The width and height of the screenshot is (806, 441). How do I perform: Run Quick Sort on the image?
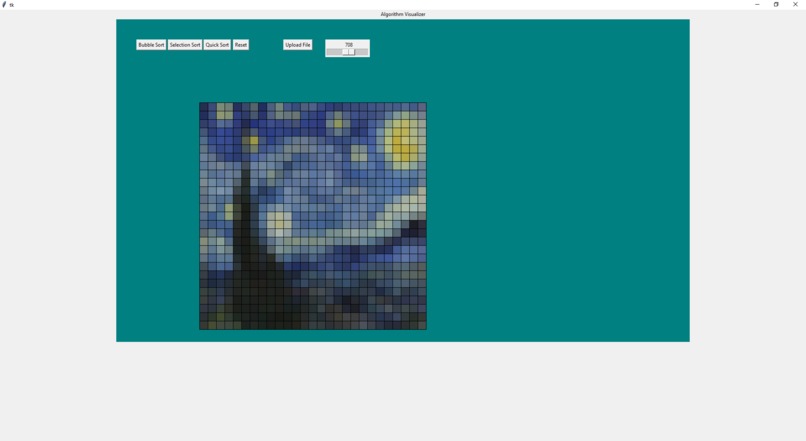217,45
